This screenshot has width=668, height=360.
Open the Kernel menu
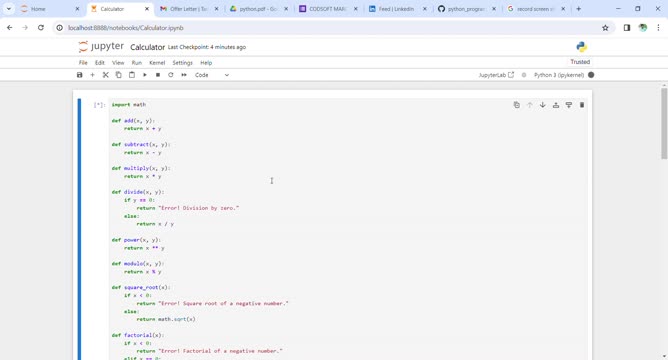pyautogui.click(x=157, y=63)
